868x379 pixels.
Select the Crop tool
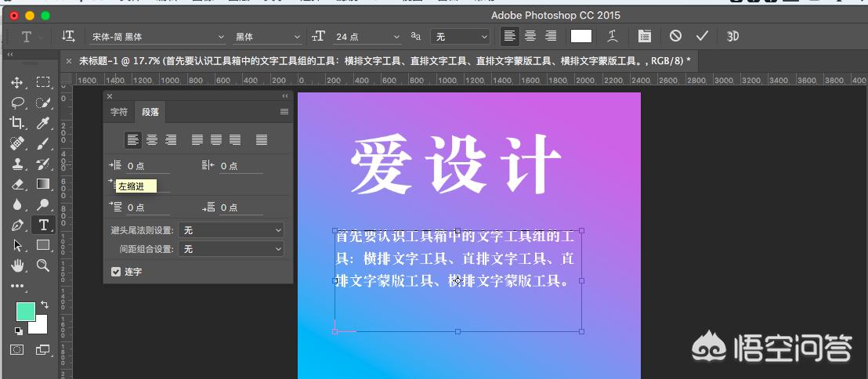(x=17, y=123)
